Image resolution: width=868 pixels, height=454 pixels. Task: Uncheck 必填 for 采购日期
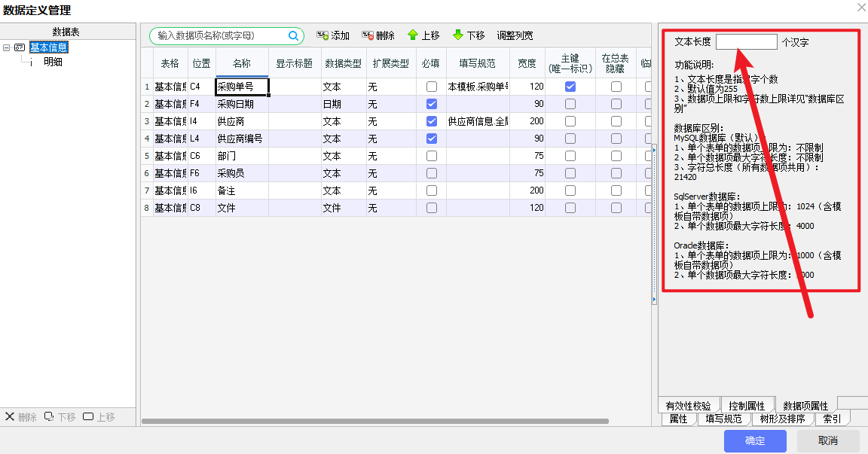(x=432, y=104)
